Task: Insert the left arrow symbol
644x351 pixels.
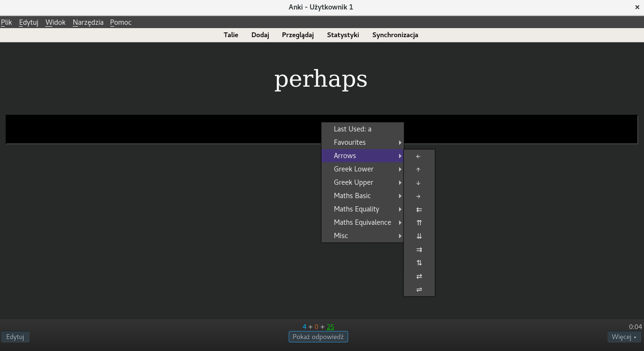Action: [x=419, y=156]
